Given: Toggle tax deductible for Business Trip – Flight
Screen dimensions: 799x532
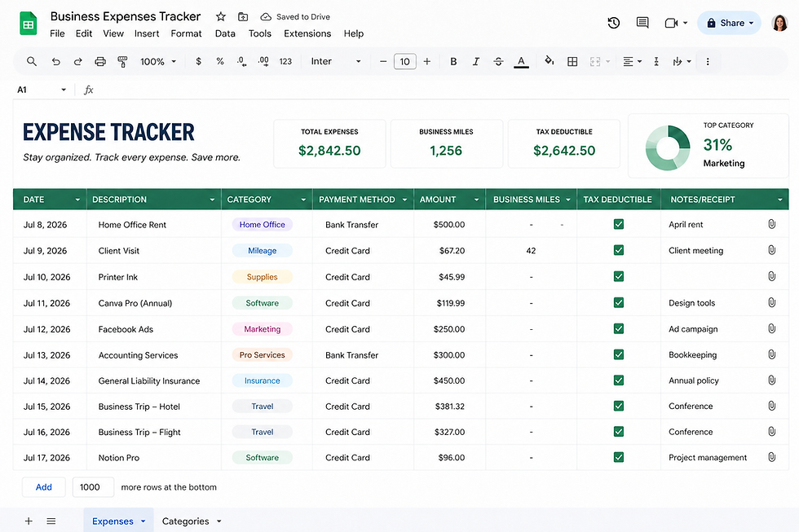Looking at the screenshot, I should coord(619,432).
